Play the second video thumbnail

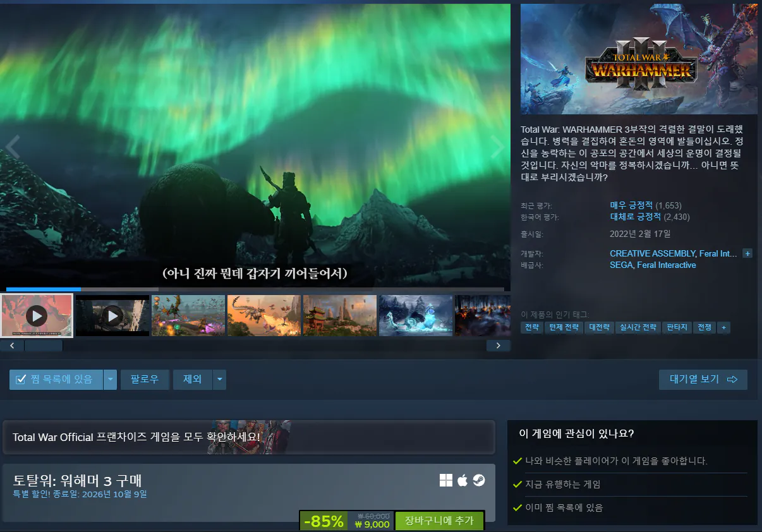112,315
